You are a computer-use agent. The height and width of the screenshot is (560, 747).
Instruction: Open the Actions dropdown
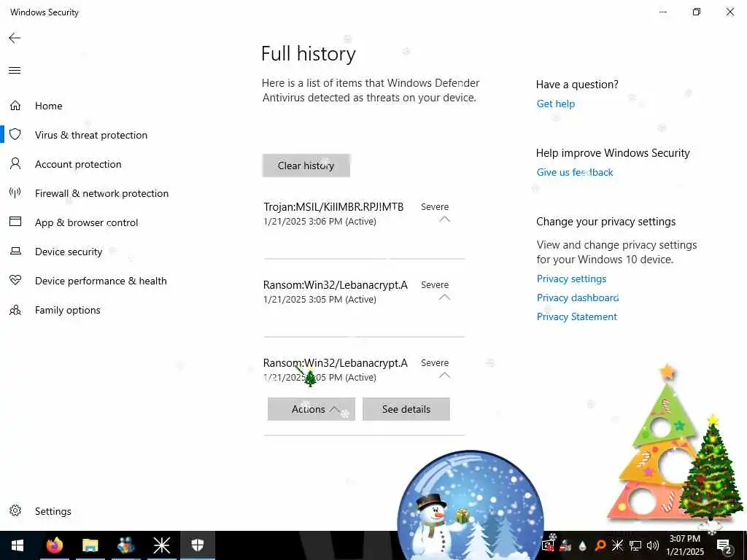[x=311, y=409]
